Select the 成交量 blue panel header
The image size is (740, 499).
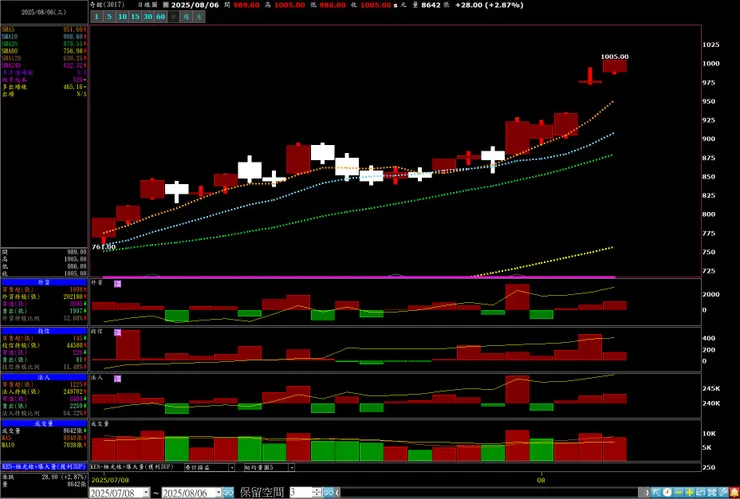click(x=44, y=423)
